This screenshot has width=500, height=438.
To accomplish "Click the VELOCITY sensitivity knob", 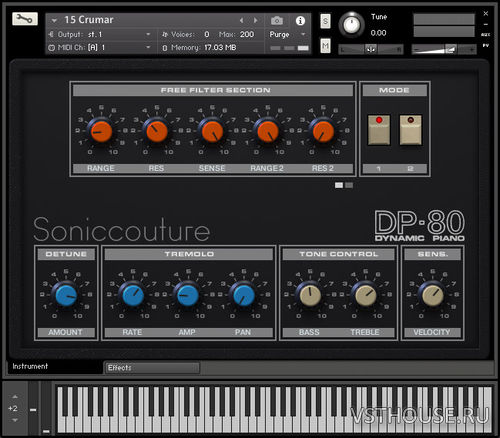I will point(433,295).
